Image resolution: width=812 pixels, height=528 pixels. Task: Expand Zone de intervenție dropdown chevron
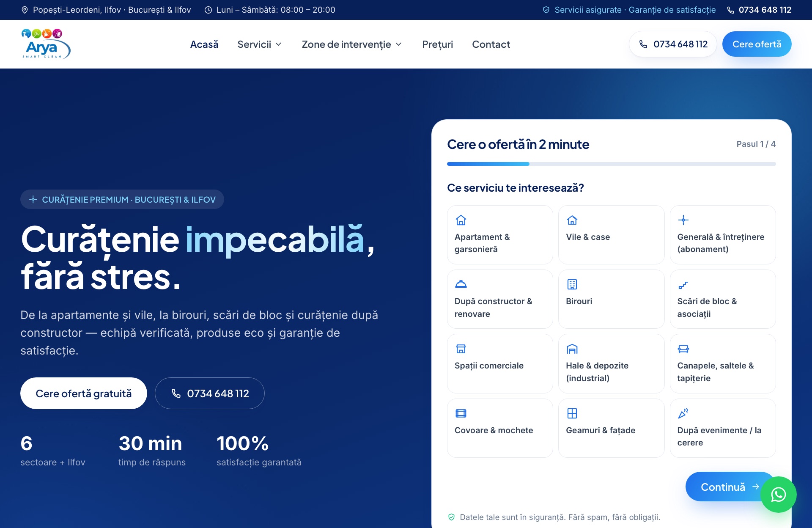click(398, 44)
